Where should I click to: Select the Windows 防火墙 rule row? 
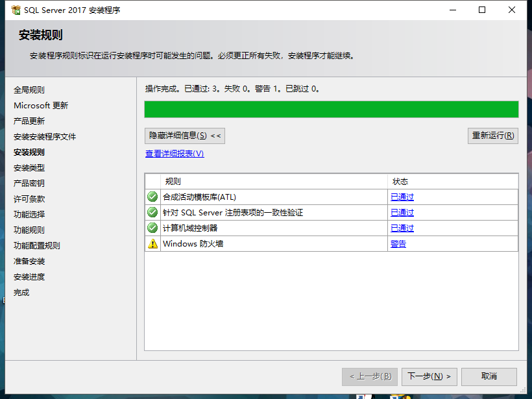[x=272, y=244]
